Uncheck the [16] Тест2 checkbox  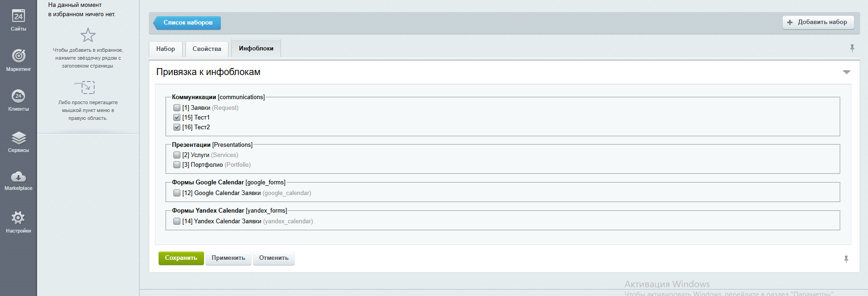(177, 127)
